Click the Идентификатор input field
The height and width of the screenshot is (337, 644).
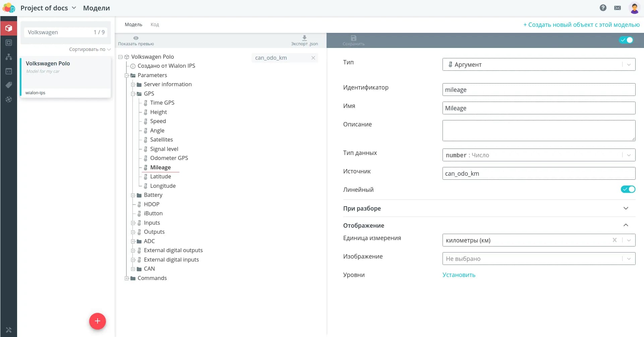click(x=538, y=90)
